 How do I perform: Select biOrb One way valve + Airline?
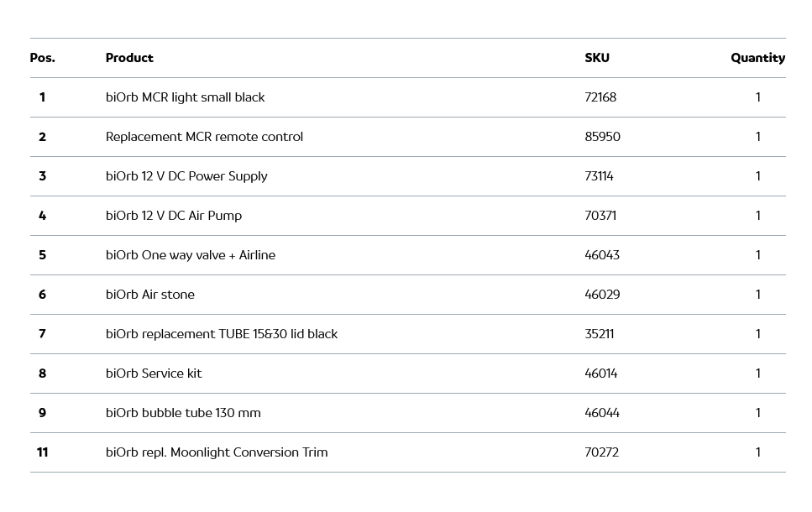click(x=191, y=255)
